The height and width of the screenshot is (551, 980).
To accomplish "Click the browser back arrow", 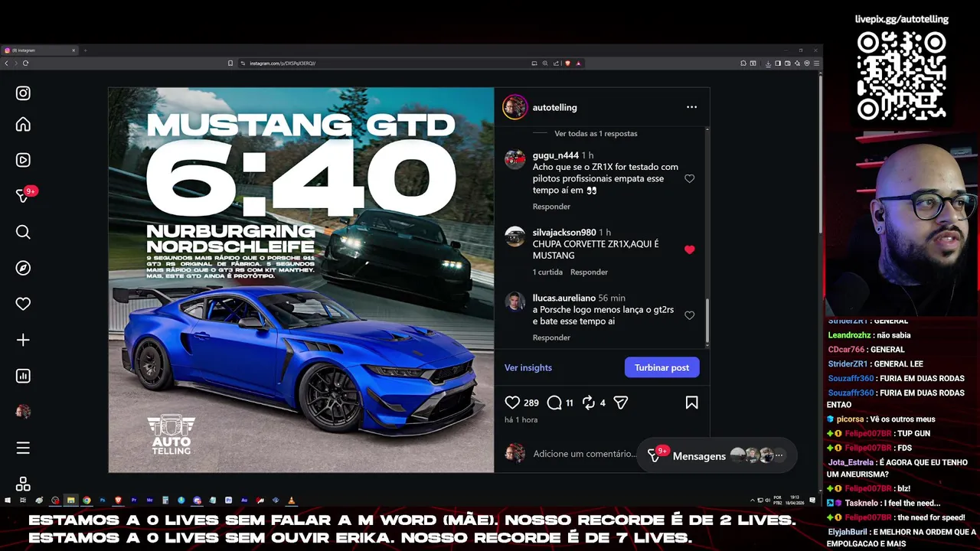I will (x=7, y=63).
